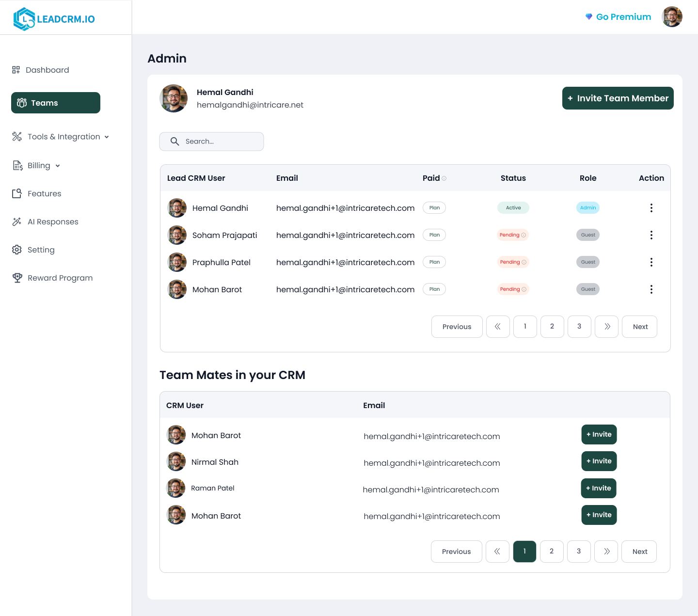Open the action menu for Soham Prajapati row

click(651, 235)
